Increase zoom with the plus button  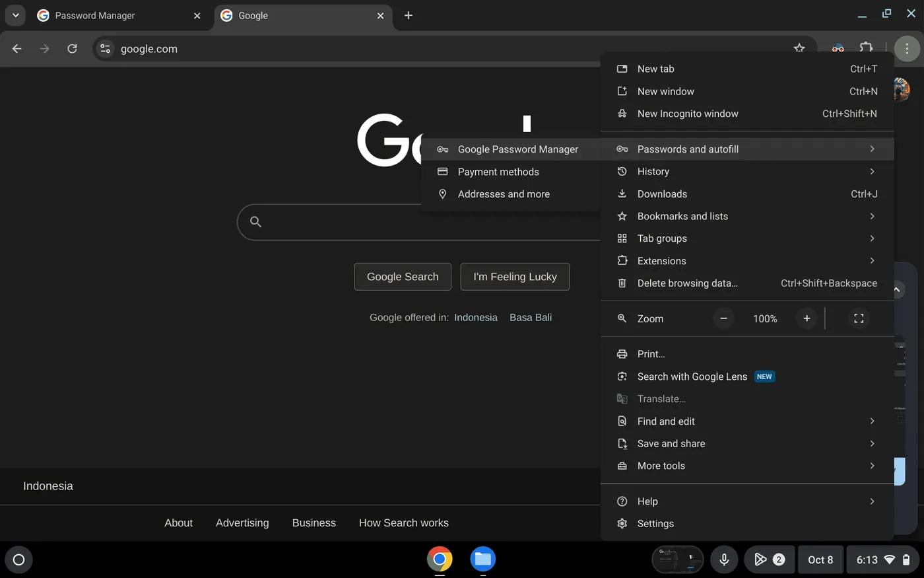(807, 318)
